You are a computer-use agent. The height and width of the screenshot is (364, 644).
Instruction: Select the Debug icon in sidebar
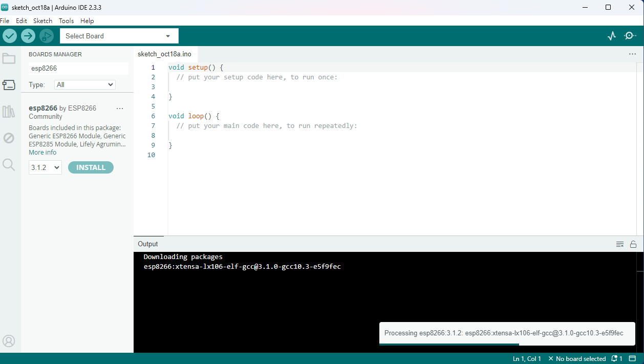coord(9,138)
